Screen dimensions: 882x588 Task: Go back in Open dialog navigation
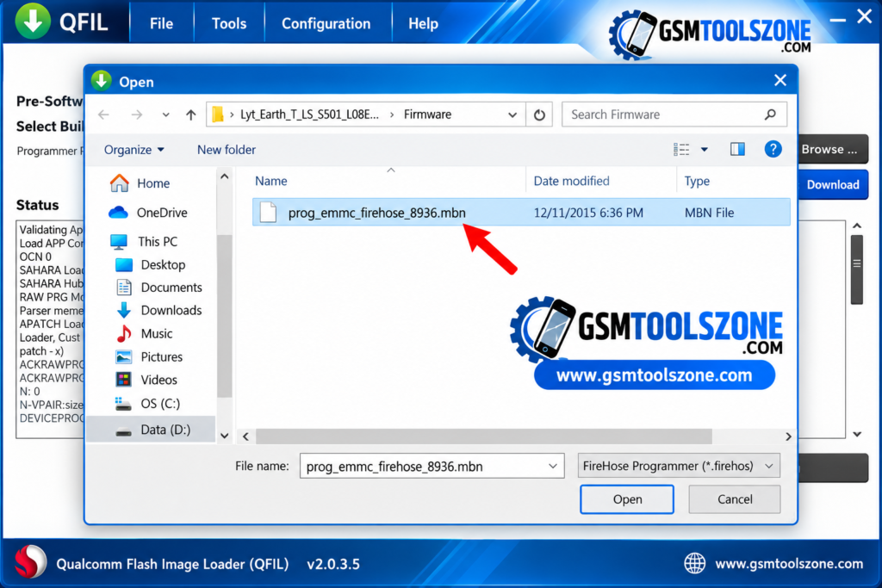point(103,115)
